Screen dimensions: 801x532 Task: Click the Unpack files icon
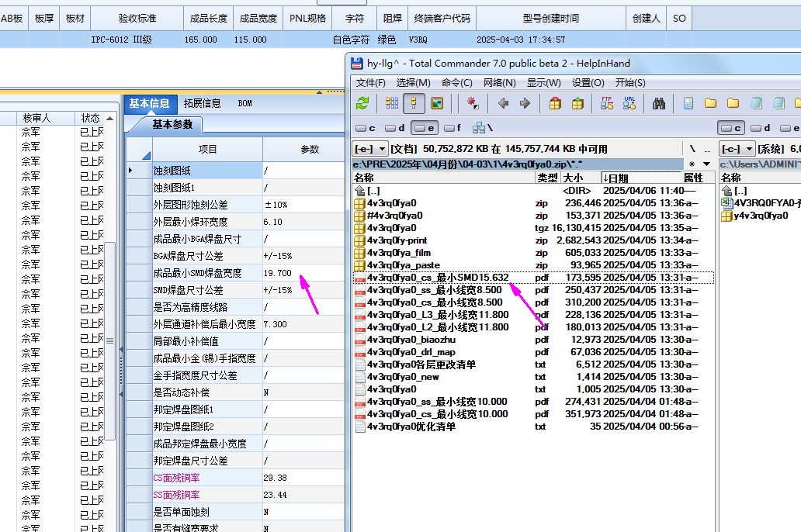(577, 104)
